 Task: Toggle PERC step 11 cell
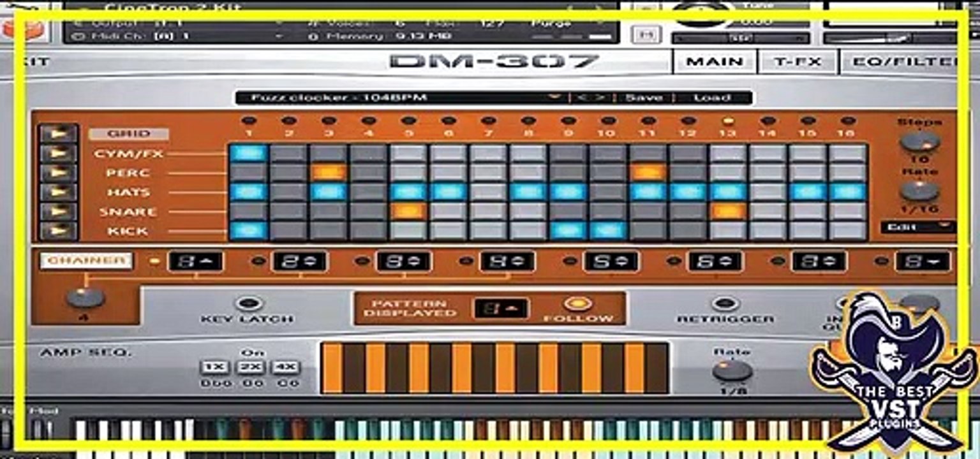click(x=648, y=172)
